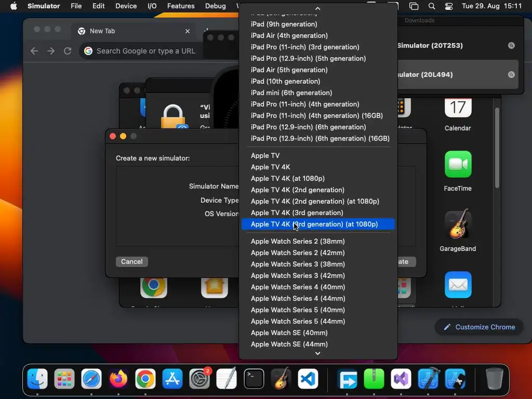Click the Launchpad window scrollbar
The height and width of the screenshot is (399, 532).
(x=497, y=148)
